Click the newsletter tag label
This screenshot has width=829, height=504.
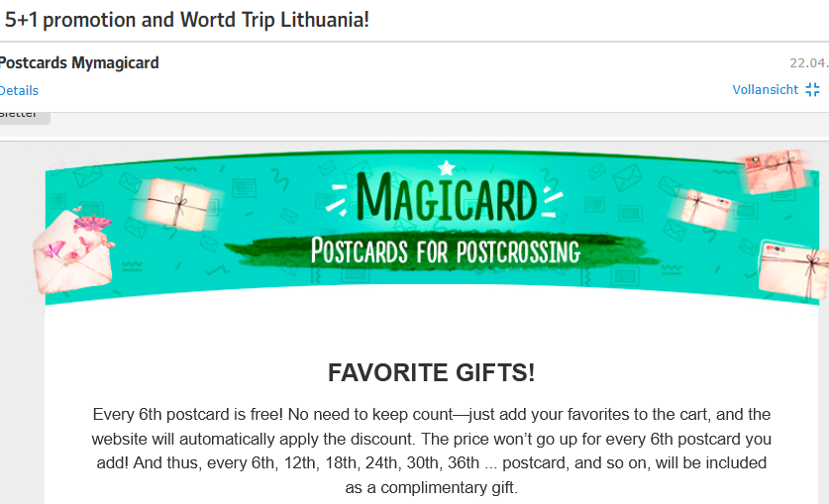point(20,115)
